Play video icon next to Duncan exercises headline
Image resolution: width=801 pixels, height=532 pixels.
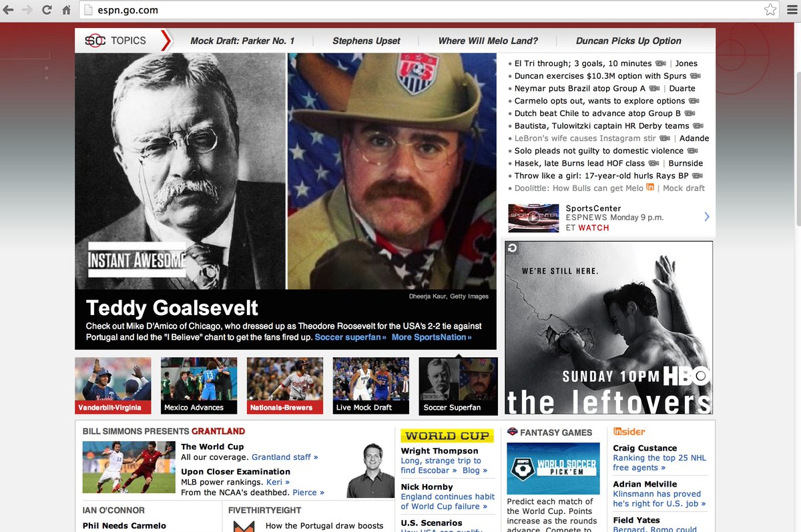[695, 76]
